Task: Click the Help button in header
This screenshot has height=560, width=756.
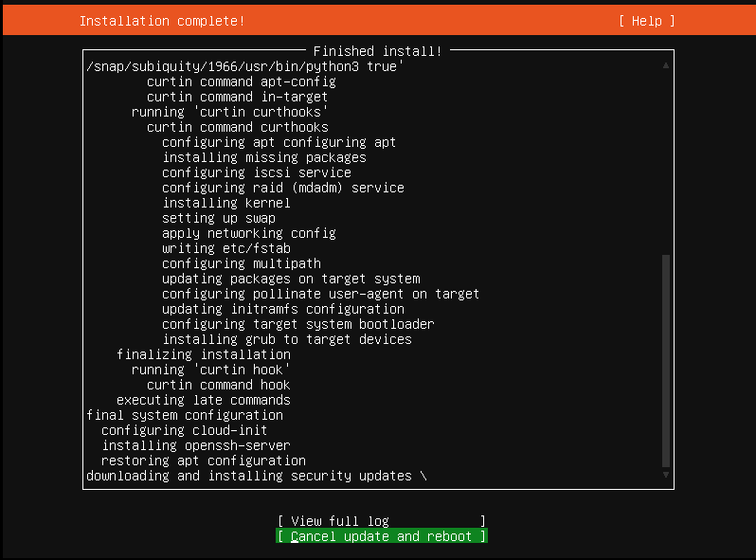Action: [646, 21]
